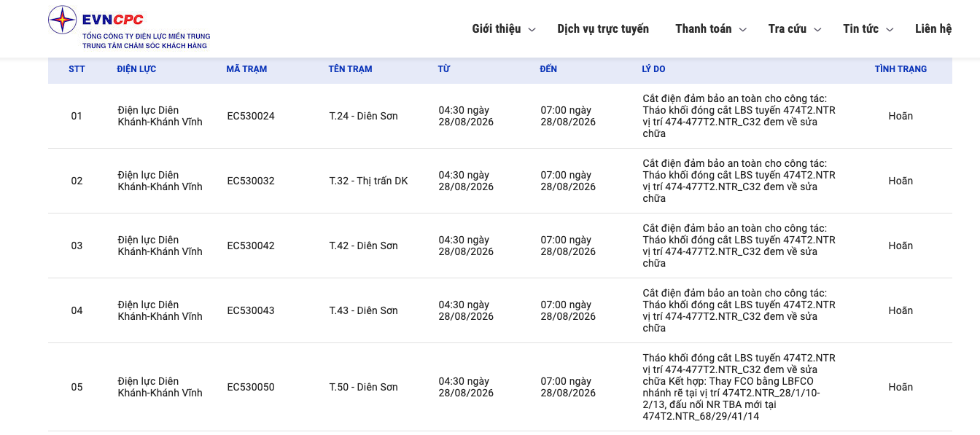Click the EVNCPC star logo icon
This screenshot has height=435, width=980.
click(x=63, y=20)
